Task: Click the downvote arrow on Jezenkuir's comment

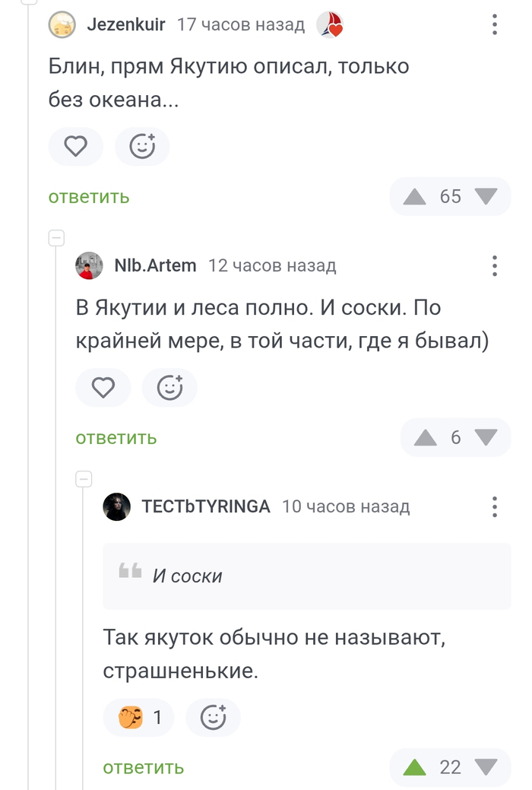Action: click(485, 196)
